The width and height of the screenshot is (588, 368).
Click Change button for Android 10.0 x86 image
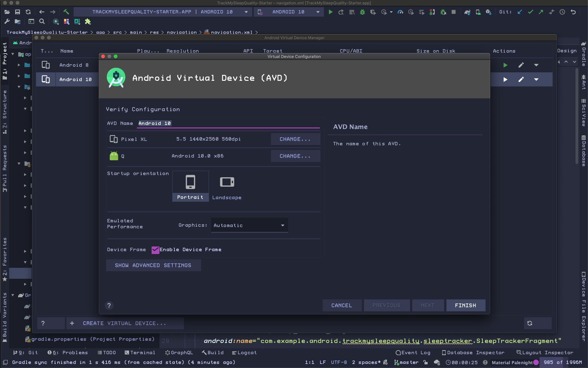[x=295, y=156]
